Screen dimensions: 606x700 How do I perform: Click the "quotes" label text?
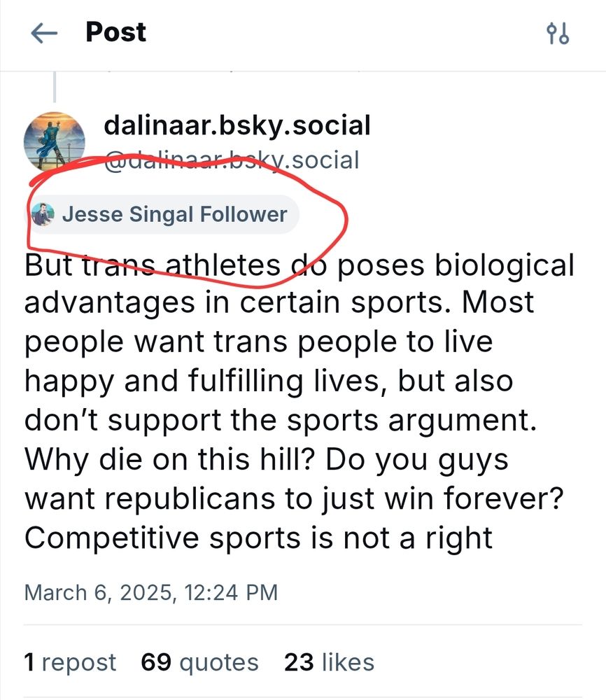pyautogui.click(x=220, y=661)
